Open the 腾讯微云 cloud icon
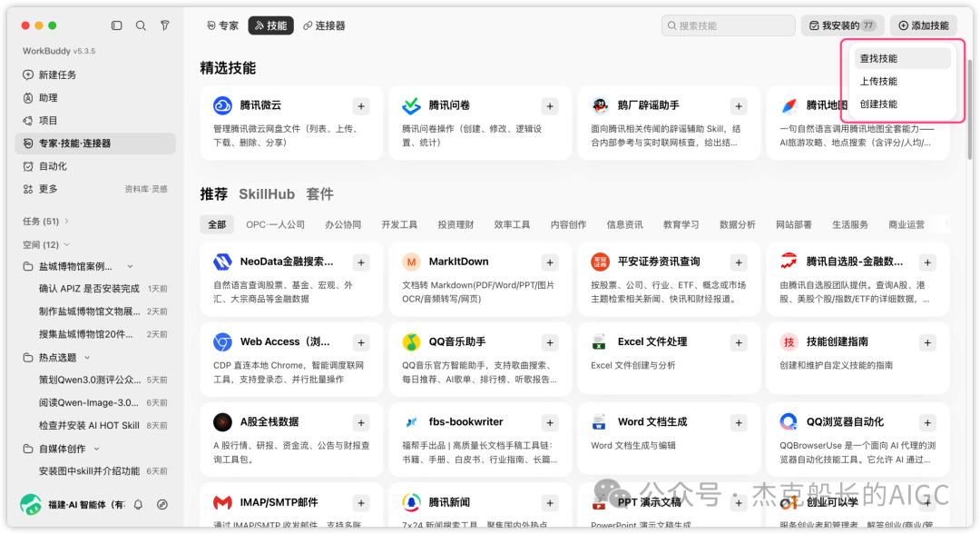Screen dimensions: 980x534 [x=222, y=105]
